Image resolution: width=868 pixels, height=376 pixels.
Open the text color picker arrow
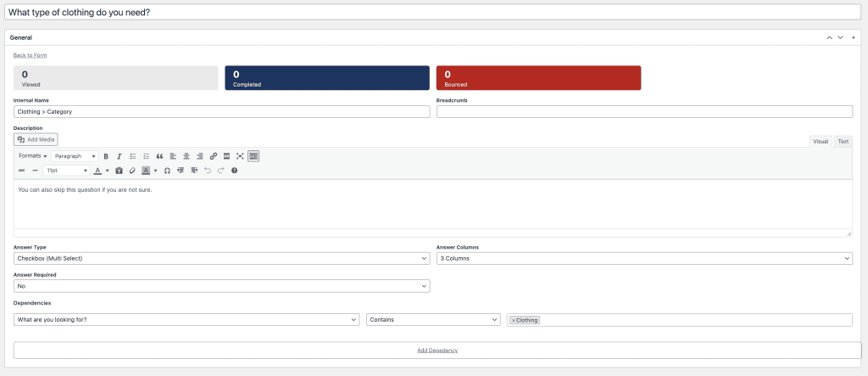[x=107, y=171]
